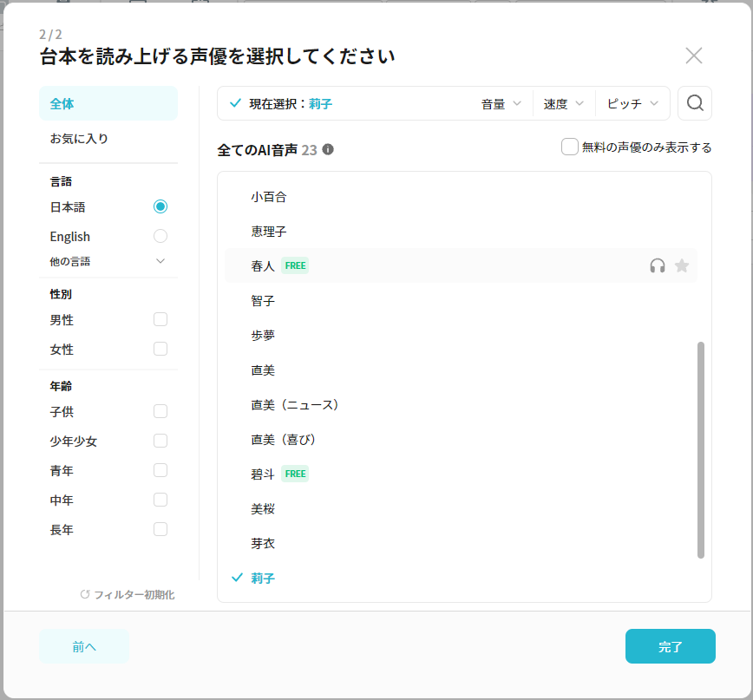Enable 無料の声優のみ表示する checkbox

pos(570,147)
